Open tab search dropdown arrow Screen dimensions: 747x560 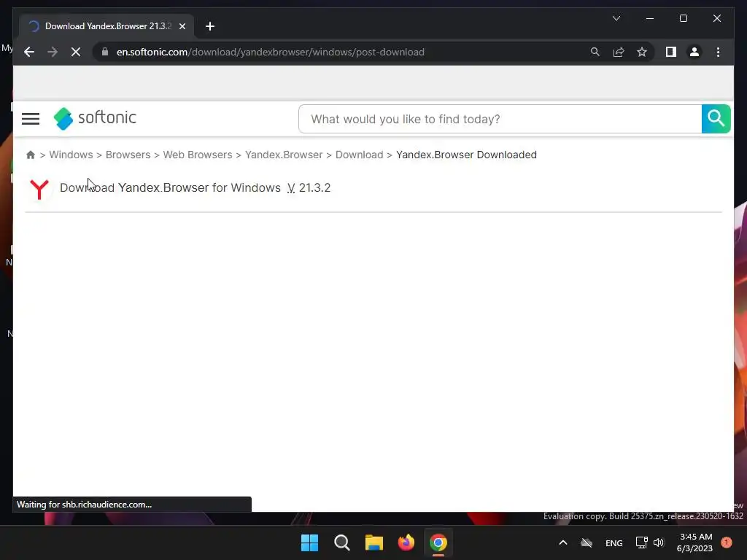pyautogui.click(x=616, y=18)
